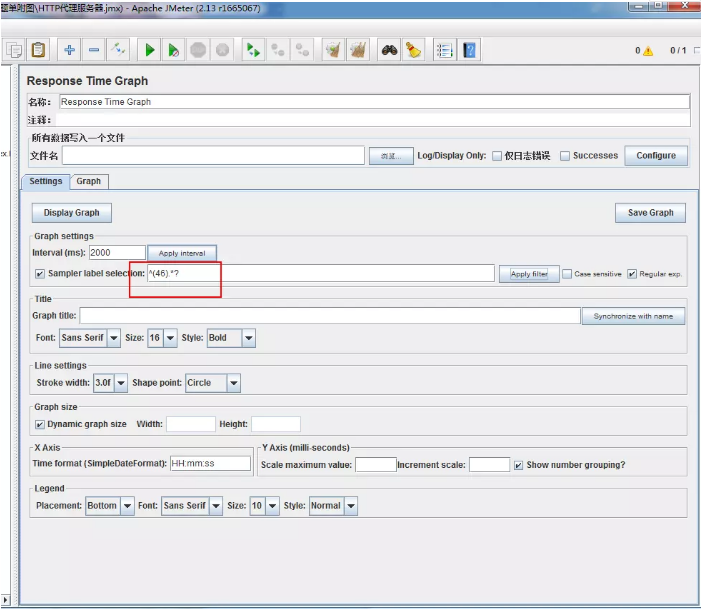The width and height of the screenshot is (703, 611).
Task: Open the legend Font Sans Serif dropdown
Action: 192,506
